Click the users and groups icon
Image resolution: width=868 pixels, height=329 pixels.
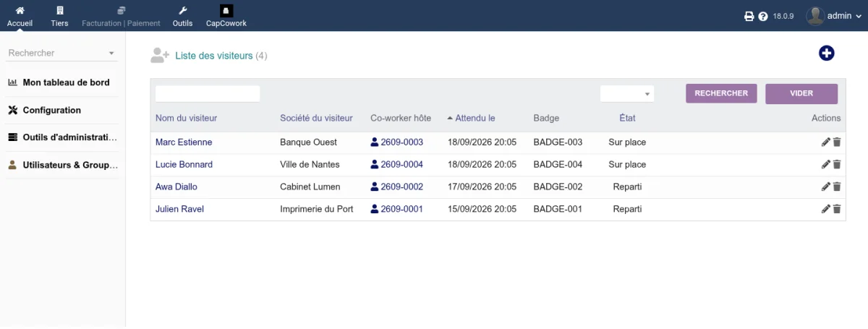(x=12, y=165)
